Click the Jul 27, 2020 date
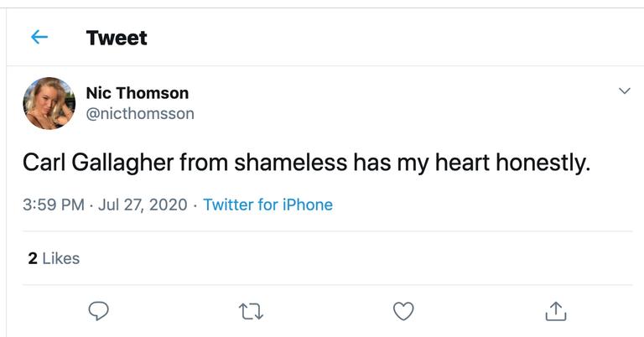The height and width of the screenshot is (337, 644). point(144,205)
